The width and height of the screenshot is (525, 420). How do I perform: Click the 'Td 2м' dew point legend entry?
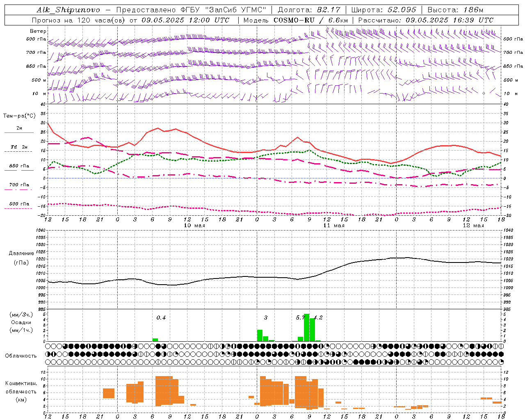pyautogui.click(x=19, y=147)
